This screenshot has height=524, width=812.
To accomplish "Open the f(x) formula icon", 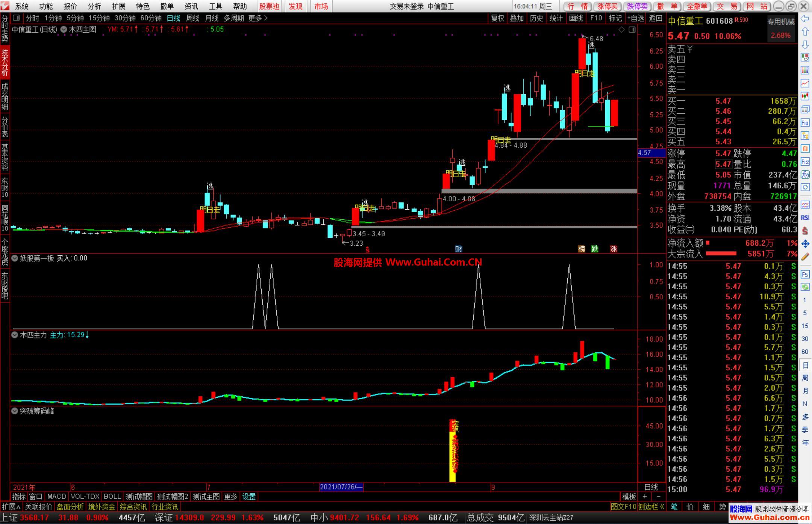I will 805,174.
